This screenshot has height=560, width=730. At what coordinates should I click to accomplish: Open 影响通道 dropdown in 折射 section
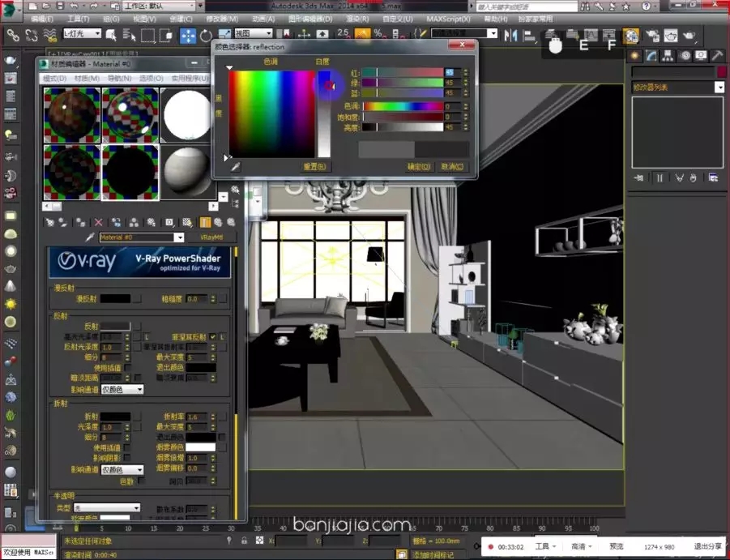122,470
